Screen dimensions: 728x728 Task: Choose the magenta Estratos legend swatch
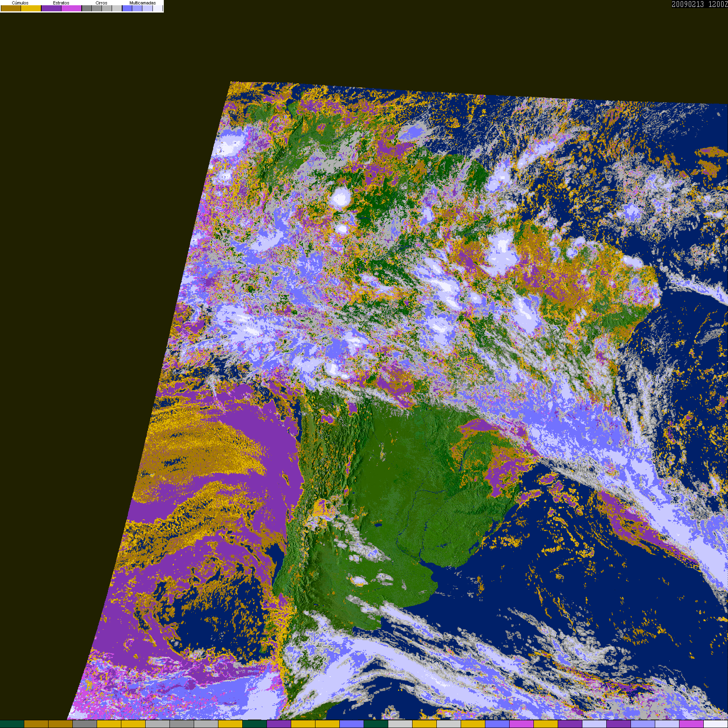71,8
